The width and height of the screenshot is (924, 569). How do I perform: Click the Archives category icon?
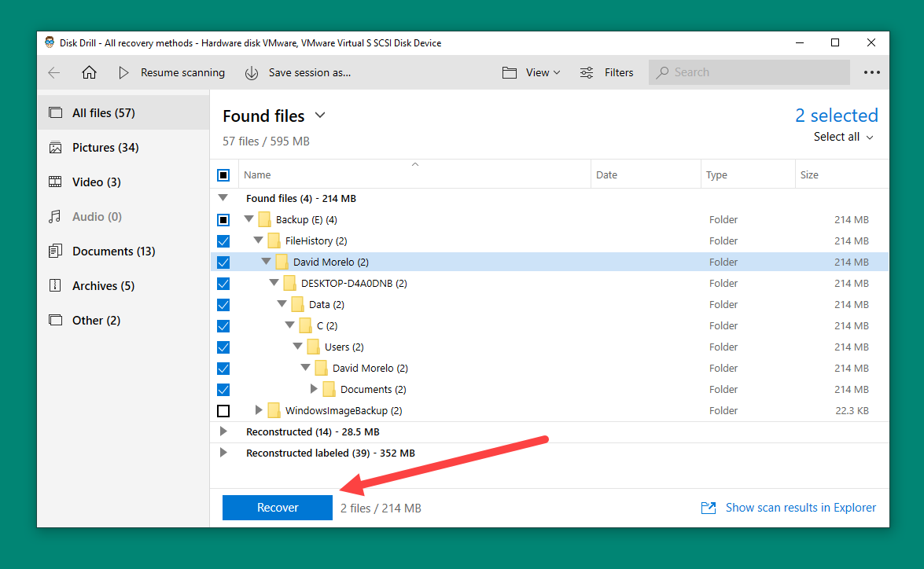(55, 285)
